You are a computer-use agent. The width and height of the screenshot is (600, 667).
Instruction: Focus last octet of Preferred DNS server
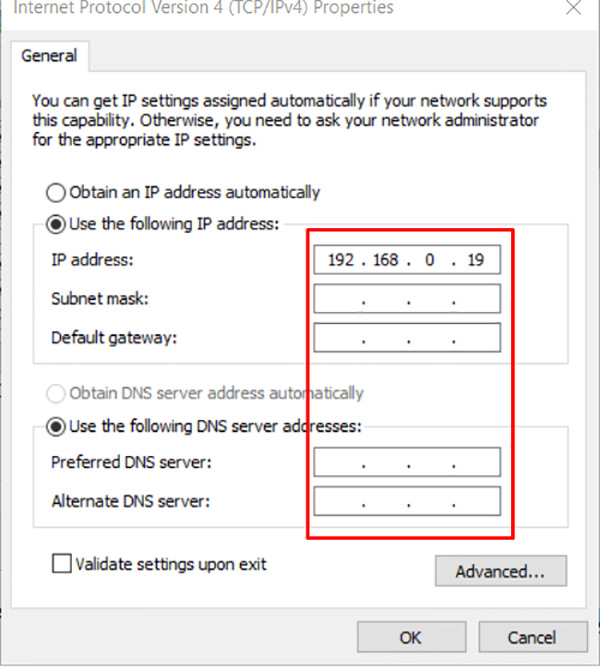(477, 462)
